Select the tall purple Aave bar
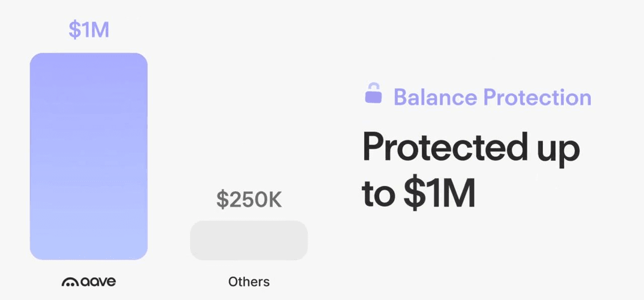The image size is (644, 300). click(89, 156)
